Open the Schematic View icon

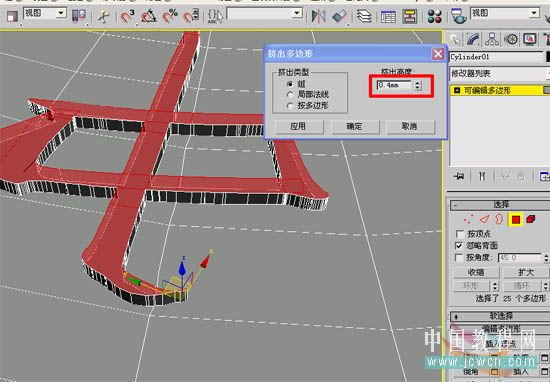click(409, 16)
